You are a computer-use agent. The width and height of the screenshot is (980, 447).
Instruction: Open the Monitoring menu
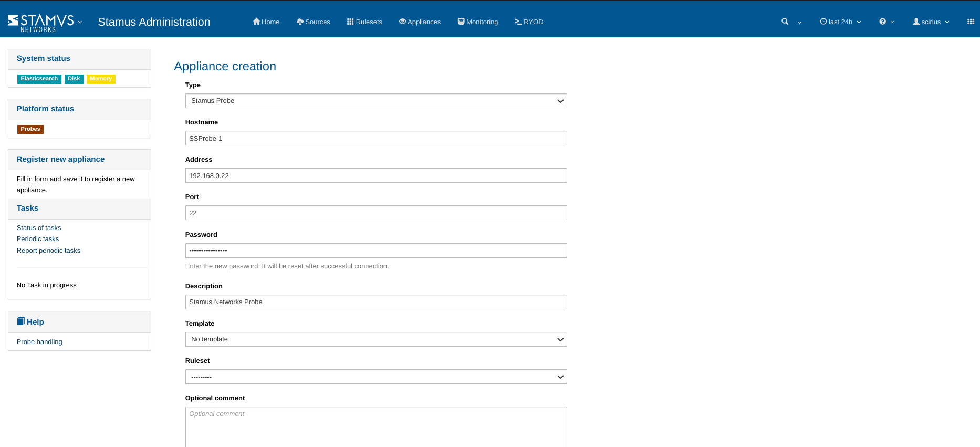(478, 22)
